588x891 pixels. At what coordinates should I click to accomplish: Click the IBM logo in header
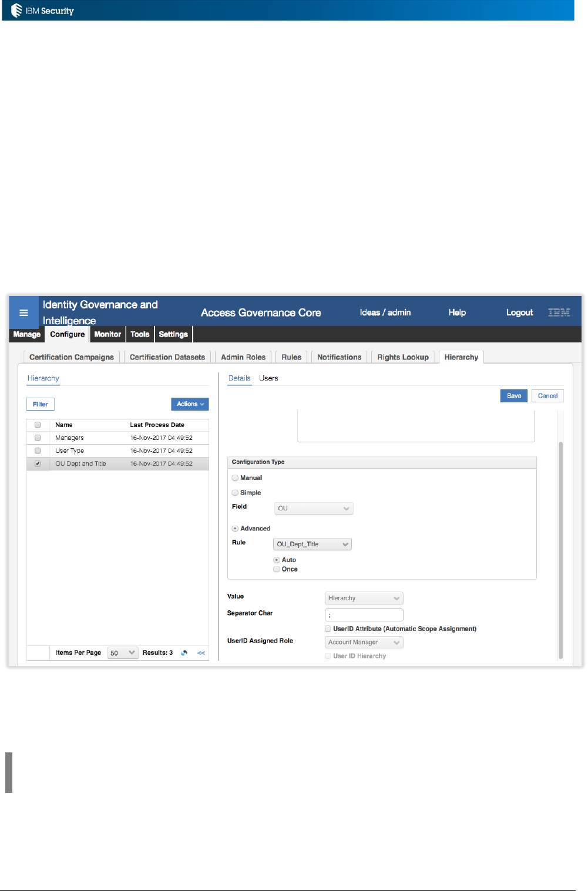[x=559, y=312]
